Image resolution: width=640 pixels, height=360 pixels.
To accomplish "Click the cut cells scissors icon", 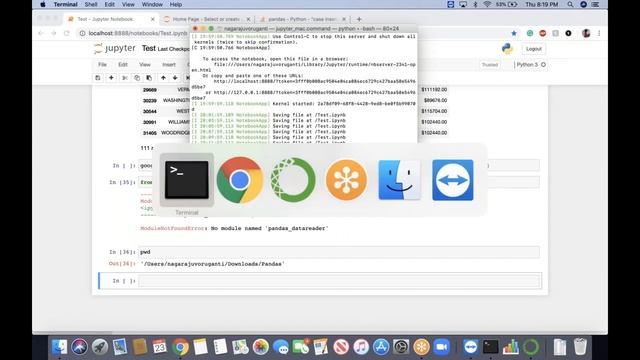I will click(x=125, y=78).
